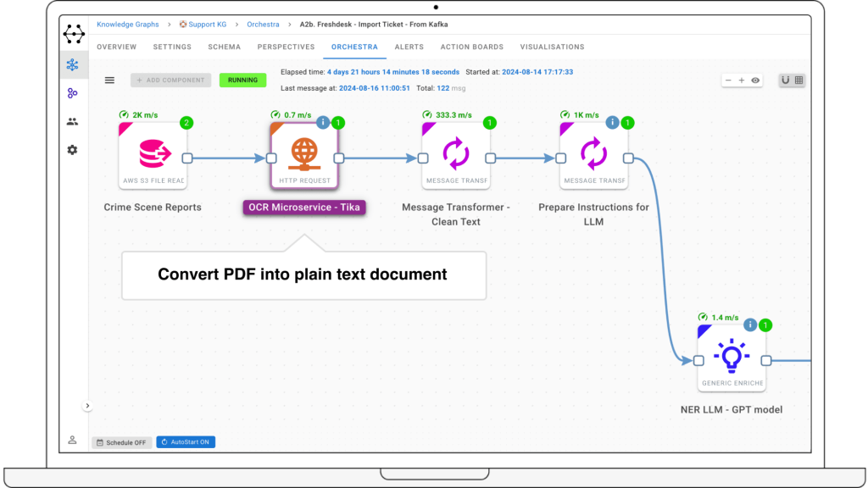This screenshot has height=488, width=868.
Task: Select the Clean Text message transformer node
Action: 456,156
